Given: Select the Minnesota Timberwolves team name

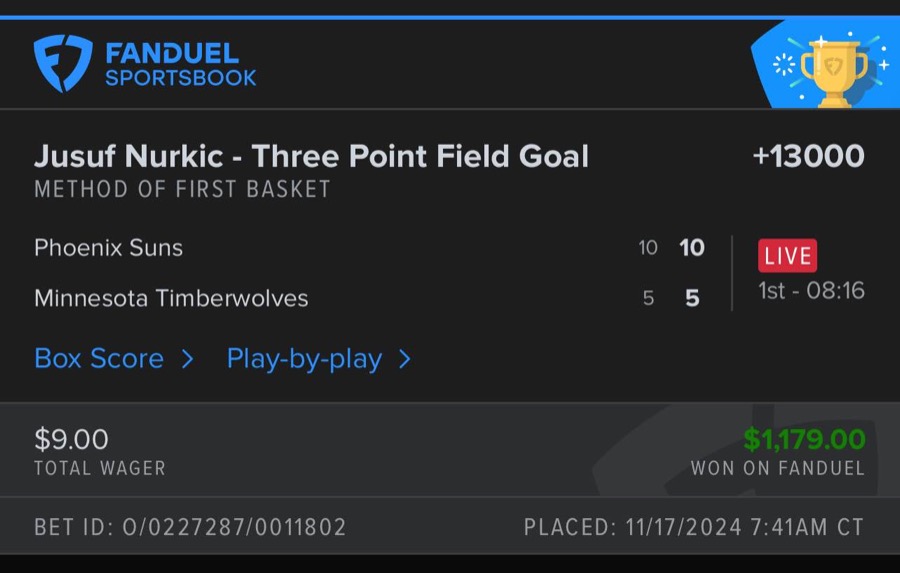Looking at the screenshot, I should pos(171,298).
